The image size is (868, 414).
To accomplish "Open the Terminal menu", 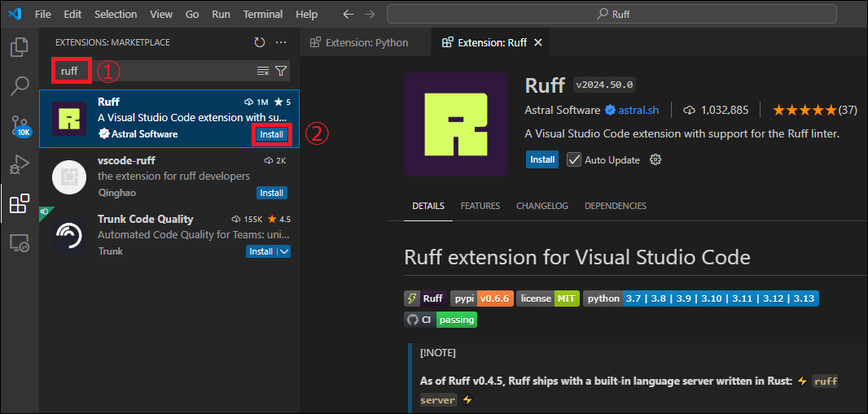I will 263,15.
